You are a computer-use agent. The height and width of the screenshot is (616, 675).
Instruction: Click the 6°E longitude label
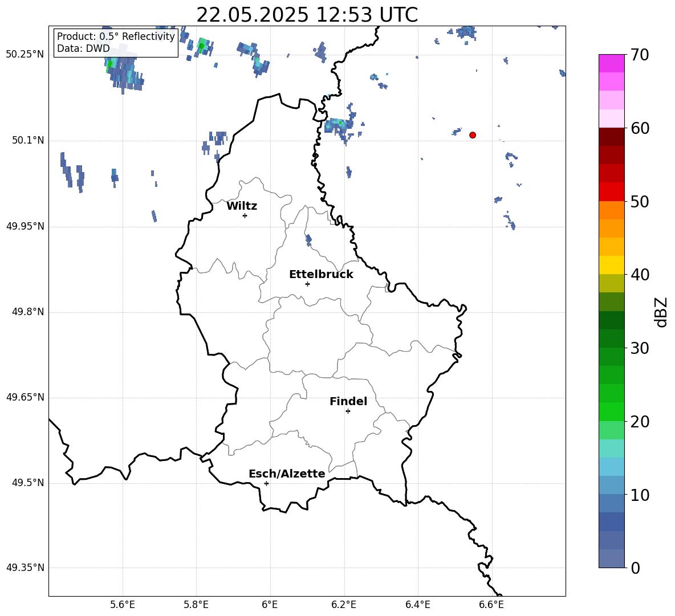[270, 605]
